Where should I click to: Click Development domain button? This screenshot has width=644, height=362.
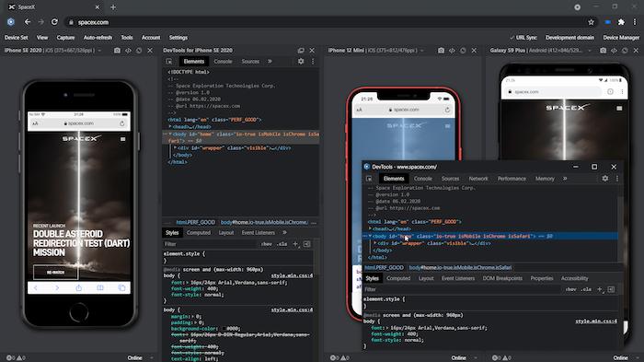[x=569, y=38]
